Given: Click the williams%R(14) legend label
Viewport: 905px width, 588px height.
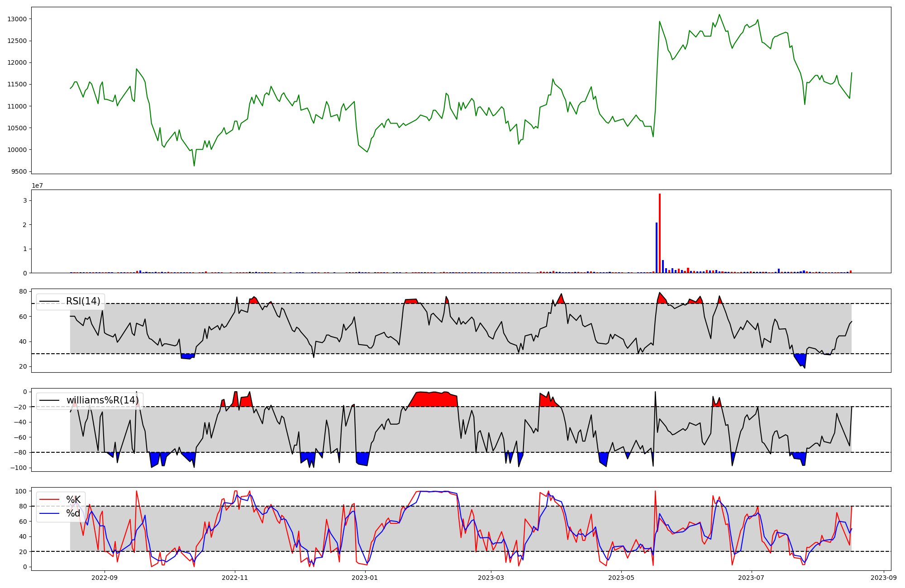Looking at the screenshot, I should [x=102, y=400].
